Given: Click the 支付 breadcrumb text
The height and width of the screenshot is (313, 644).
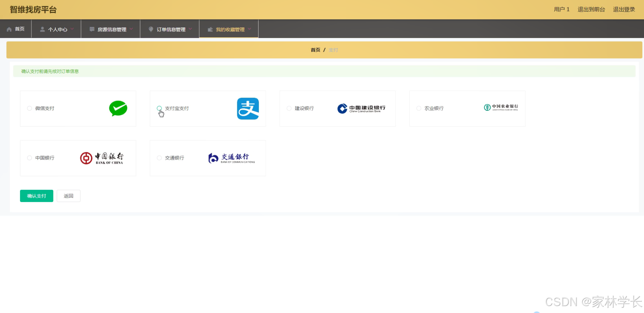Looking at the screenshot, I should coord(333,50).
